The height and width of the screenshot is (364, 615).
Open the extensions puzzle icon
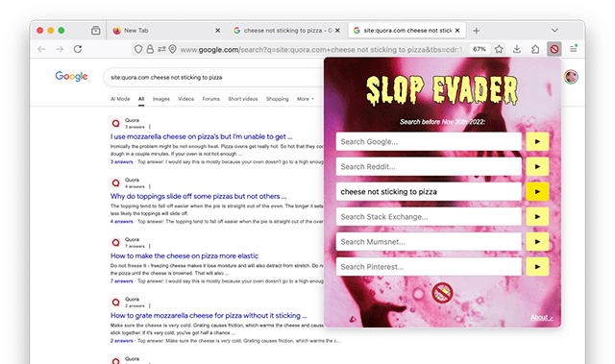(535, 49)
